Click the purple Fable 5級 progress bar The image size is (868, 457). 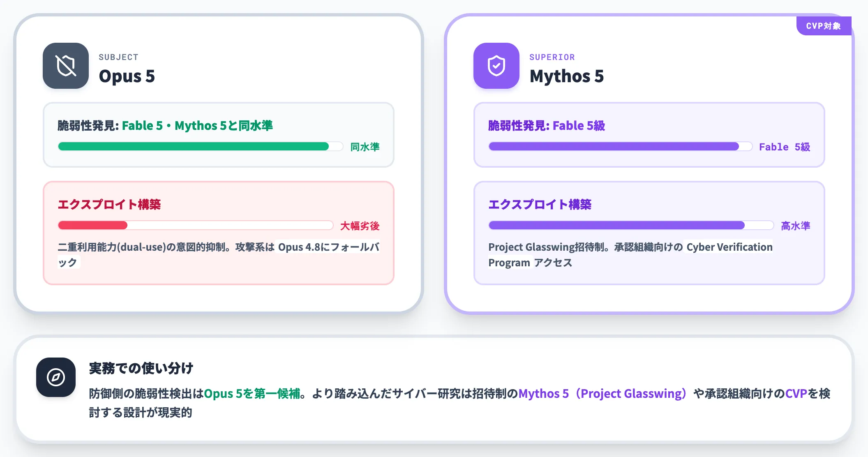(x=621, y=146)
